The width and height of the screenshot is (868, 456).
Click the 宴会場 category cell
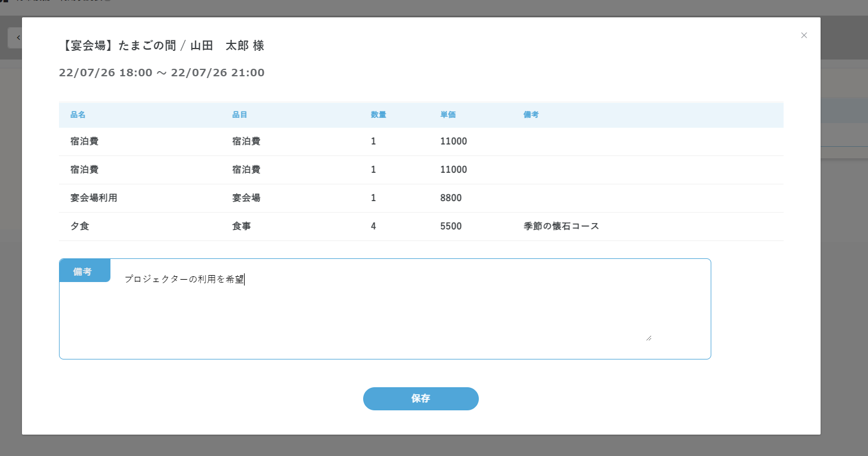(246, 198)
